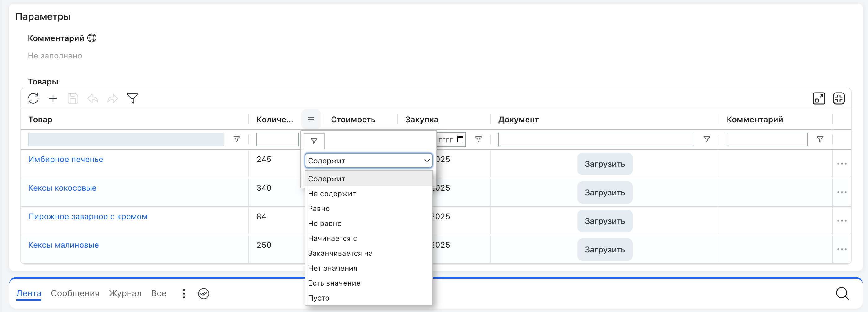Screen dimensions: 868x312
Task: Open calendar picker in Закупка filter
Action: click(x=460, y=139)
